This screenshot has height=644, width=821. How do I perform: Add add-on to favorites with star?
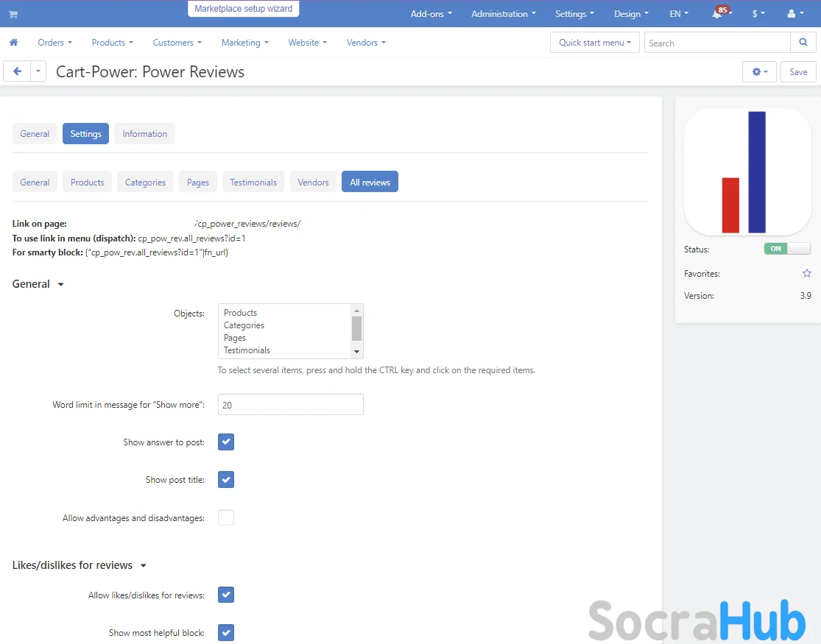[x=807, y=273]
